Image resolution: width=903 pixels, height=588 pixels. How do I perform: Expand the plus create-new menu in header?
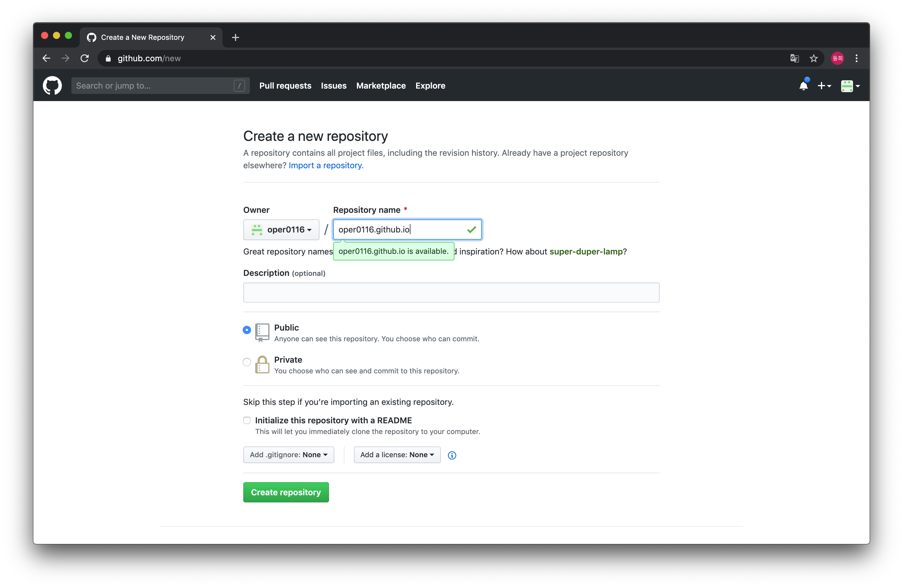click(x=824, y=86)
